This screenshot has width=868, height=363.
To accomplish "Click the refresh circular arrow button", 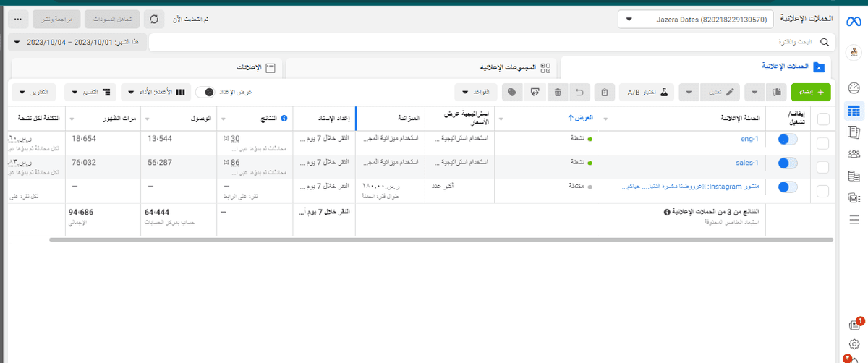I will point(153,19).
